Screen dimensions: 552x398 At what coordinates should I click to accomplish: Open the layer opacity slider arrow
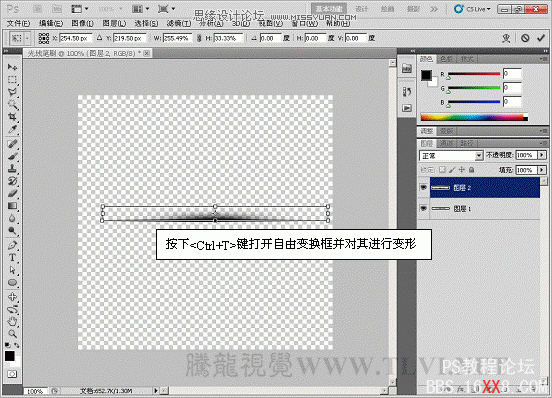point(542,155)
